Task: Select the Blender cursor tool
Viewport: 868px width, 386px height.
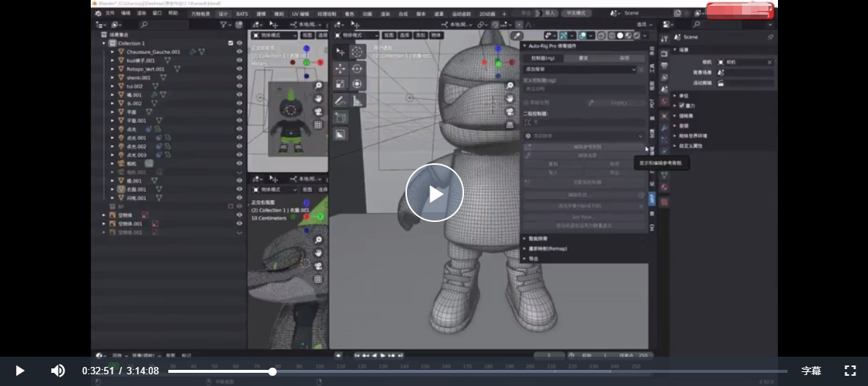Action: click(357, 52)
